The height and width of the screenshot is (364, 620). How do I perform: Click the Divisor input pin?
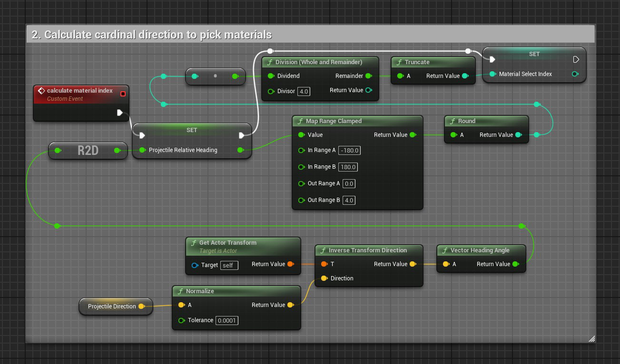click(x=271, y=91)
